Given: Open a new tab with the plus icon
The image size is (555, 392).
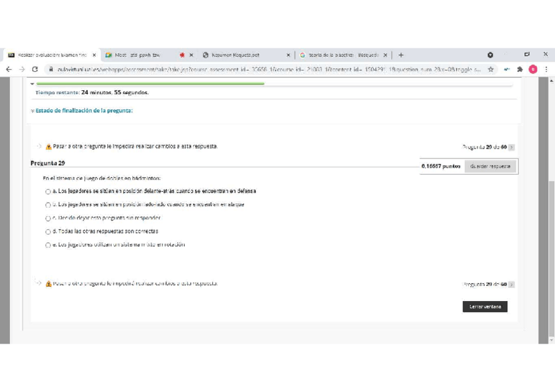Looking at the screenshot, I should (401, 55).
